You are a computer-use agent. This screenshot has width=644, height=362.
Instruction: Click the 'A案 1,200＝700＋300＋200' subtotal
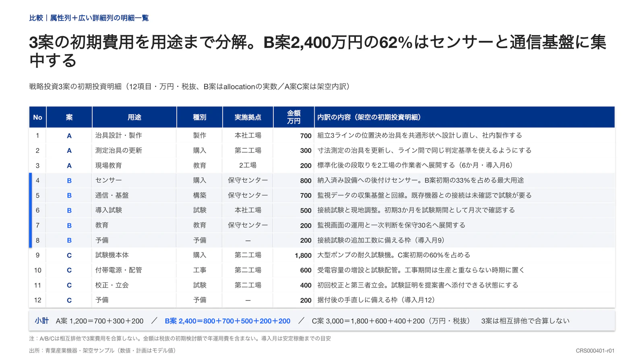[x=99, y=321]
